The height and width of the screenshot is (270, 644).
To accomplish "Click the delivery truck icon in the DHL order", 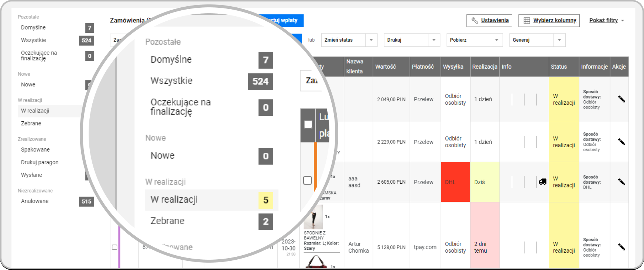I will (x=542, y=181).
